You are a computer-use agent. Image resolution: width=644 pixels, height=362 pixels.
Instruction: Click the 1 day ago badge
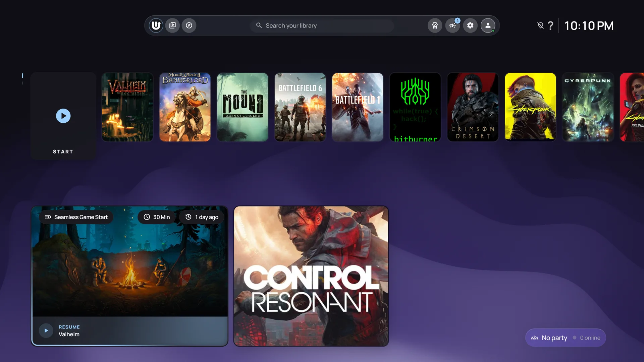tap(202, 217)
